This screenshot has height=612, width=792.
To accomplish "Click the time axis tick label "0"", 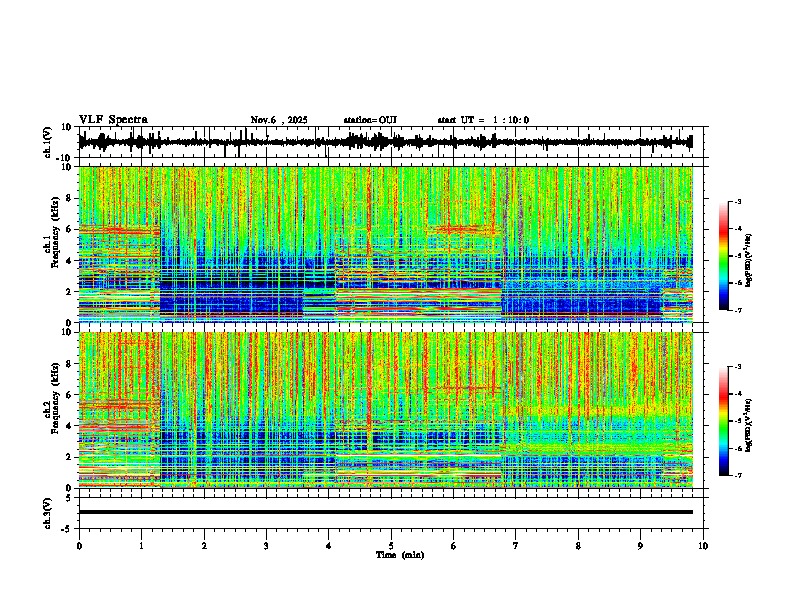I will (x=79, y=546).
